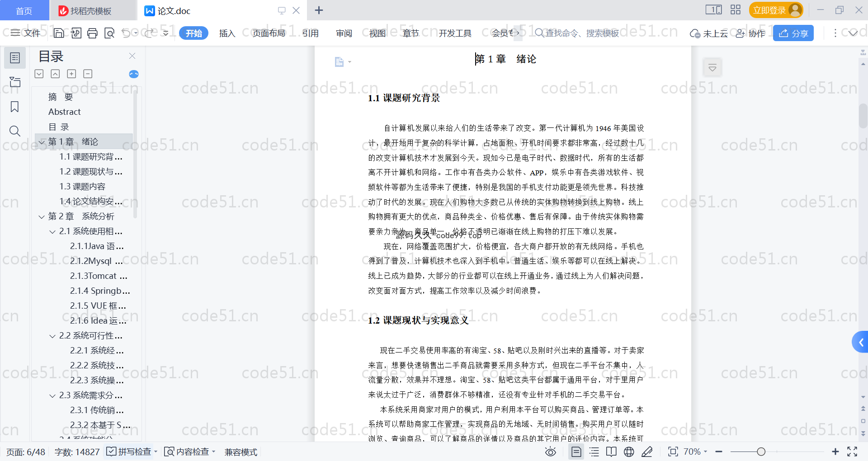Select the 插入 ribbon tab
This screenshot has width=868, height=461.
227,33
